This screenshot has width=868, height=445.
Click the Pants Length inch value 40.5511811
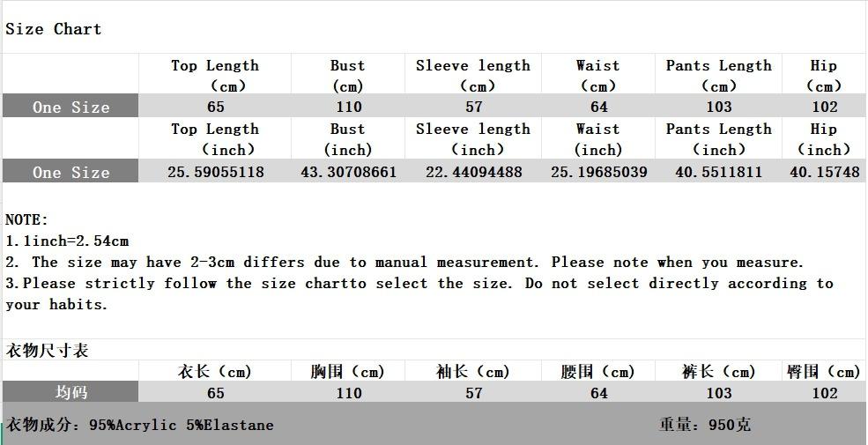coord(718,172)
